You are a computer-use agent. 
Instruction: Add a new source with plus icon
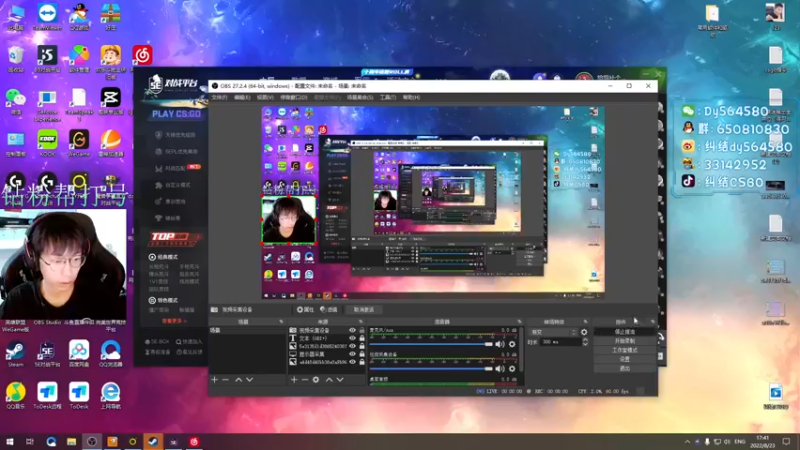click(294, 380)
